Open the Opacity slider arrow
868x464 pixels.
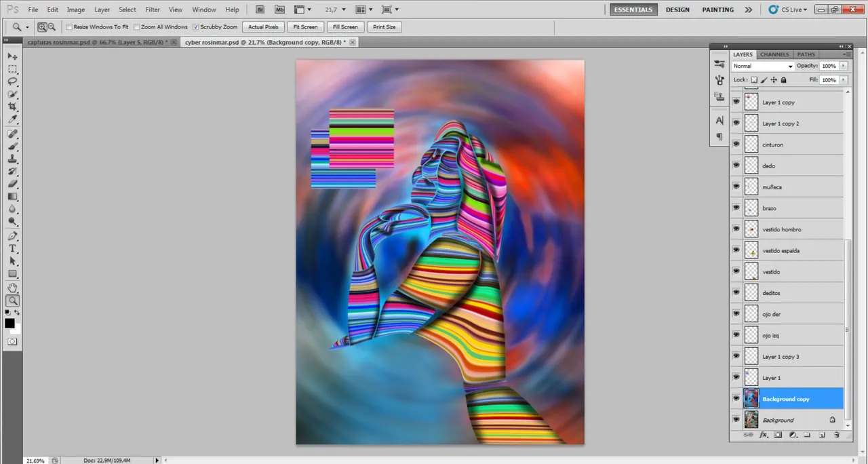pos(843,66)
